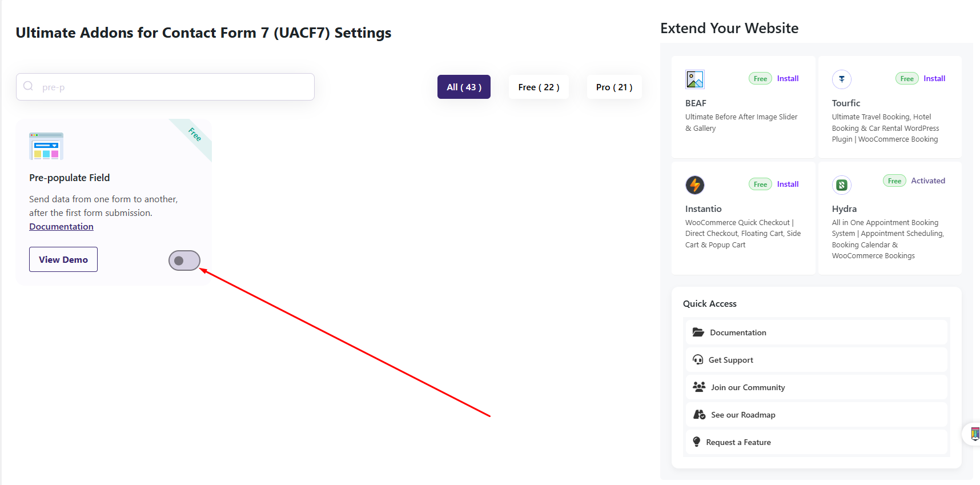Install the BEAF plugin
980x485 pixels.
pos(788,79)
